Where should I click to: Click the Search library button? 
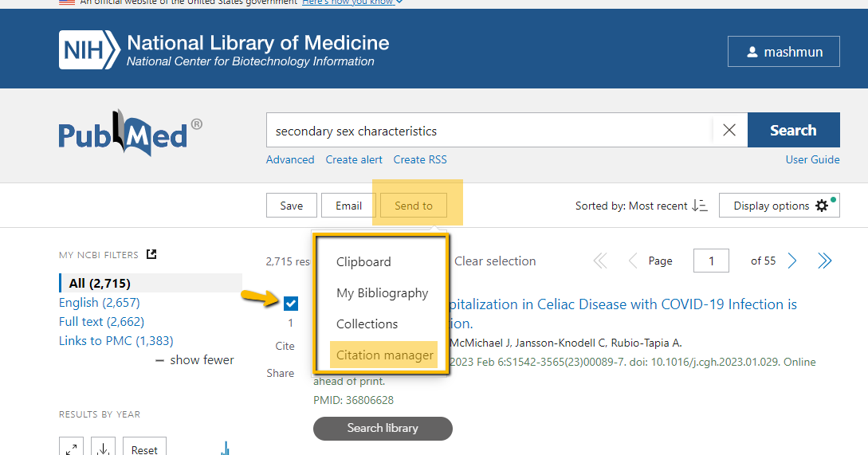pos(383,429)
